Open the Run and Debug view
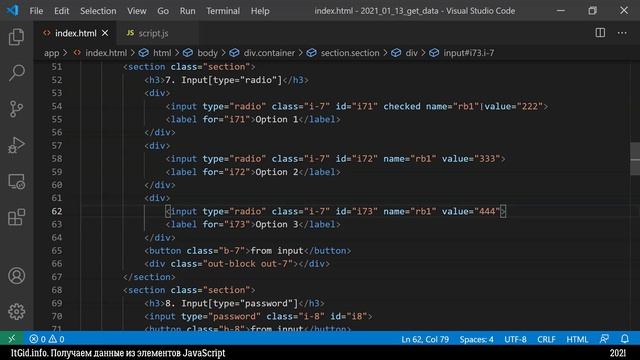 [16, 145]
